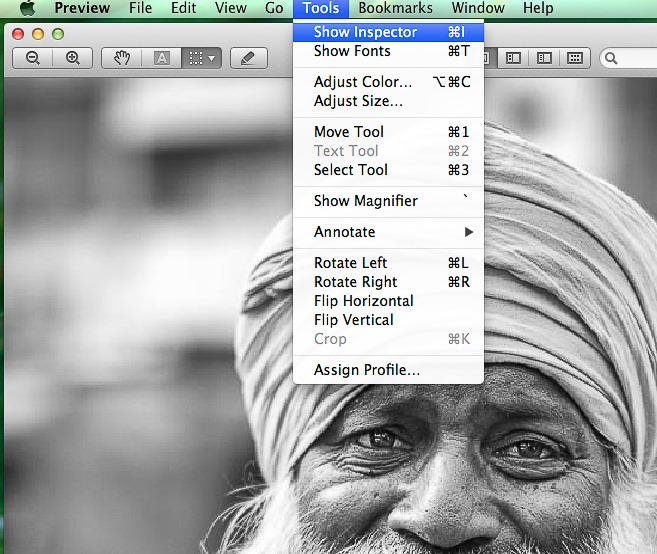Image resolution: width=657 pixels, height=554 pixels.
Task: Click Rotate Left menu item
Action: click(x=350, y=263)
